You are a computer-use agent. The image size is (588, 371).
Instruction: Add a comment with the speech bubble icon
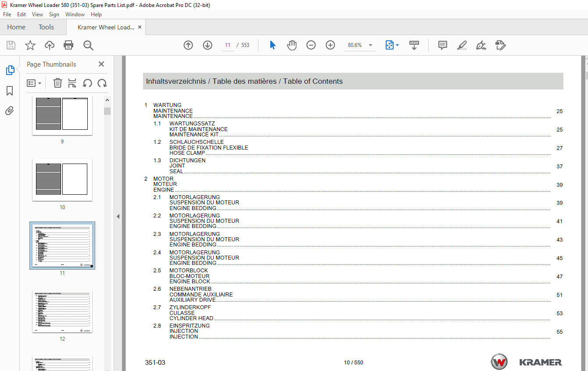pyautogui.click(x=443, y=45)
